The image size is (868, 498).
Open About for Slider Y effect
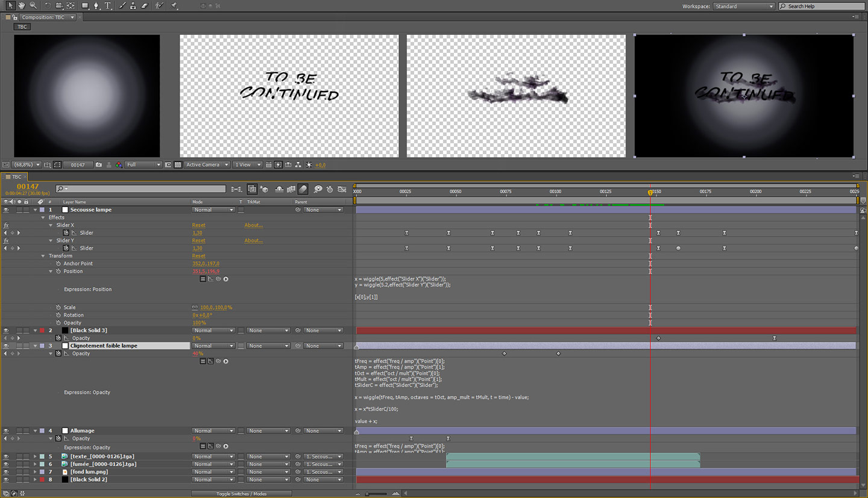coord(253,240)
